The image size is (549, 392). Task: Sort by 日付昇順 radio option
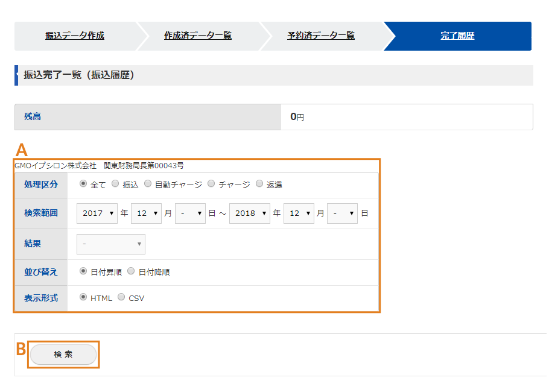[x=84, y=271]
